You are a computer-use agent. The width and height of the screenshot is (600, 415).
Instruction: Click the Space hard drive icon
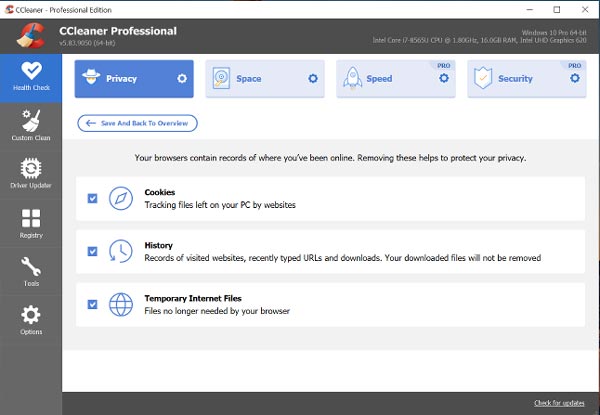point(221,78)
